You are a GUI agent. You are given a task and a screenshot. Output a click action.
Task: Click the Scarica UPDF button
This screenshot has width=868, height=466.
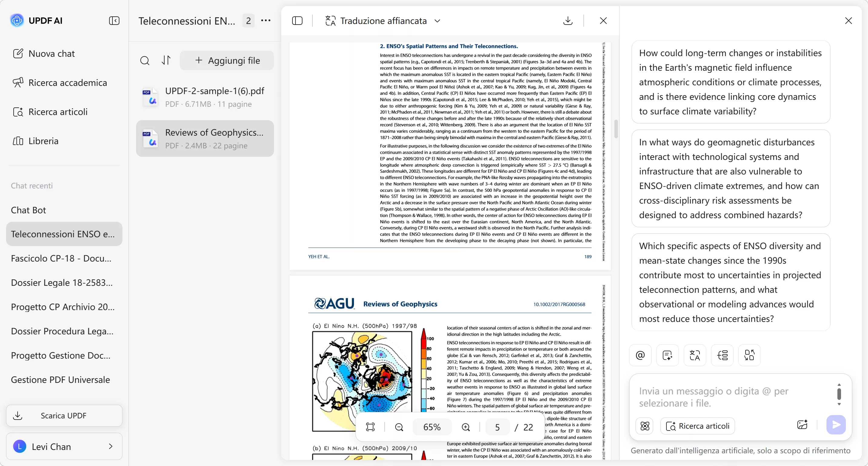click(64, 415)
